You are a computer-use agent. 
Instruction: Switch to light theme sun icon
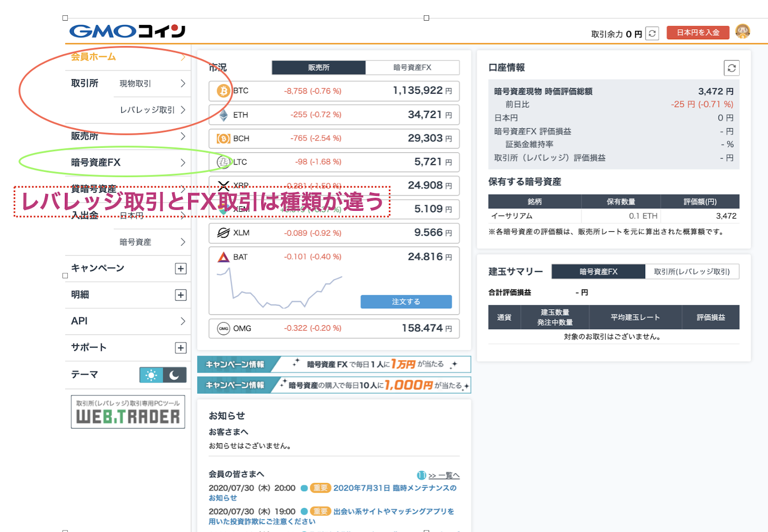coord(151,375)
